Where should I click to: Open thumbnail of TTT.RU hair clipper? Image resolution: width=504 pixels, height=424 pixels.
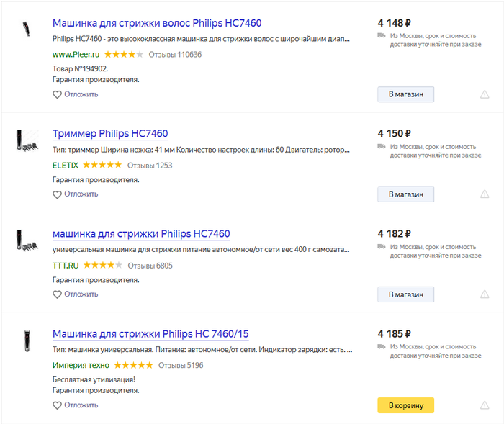(x=27, y=239)
